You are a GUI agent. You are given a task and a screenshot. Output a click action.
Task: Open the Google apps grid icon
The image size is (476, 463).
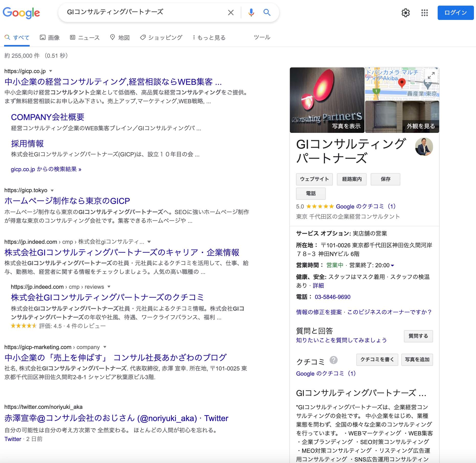425,13
